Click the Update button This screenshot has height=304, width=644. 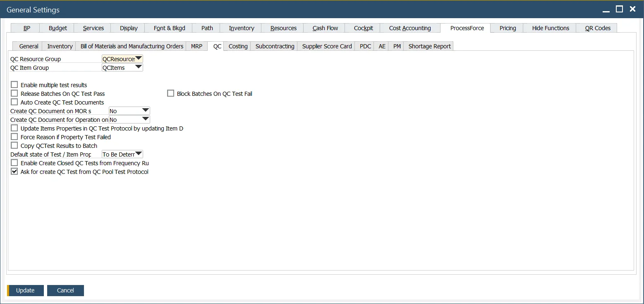(x=26, y=290)
